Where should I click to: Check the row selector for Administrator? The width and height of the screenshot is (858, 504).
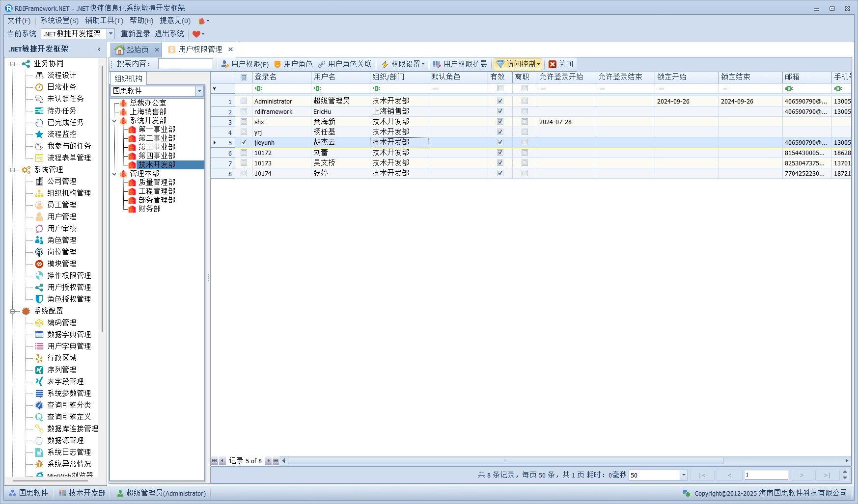pos(244,101)
